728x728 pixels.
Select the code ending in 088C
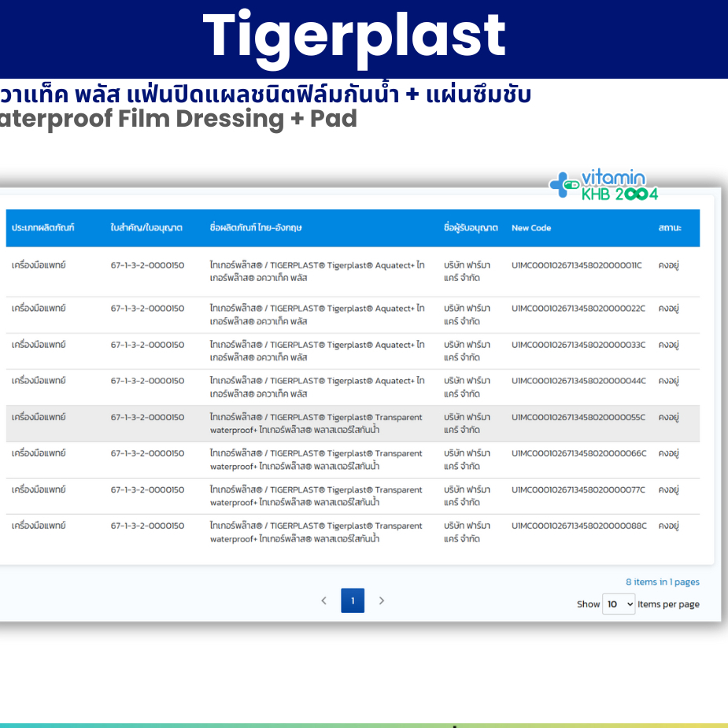(579, 526)
